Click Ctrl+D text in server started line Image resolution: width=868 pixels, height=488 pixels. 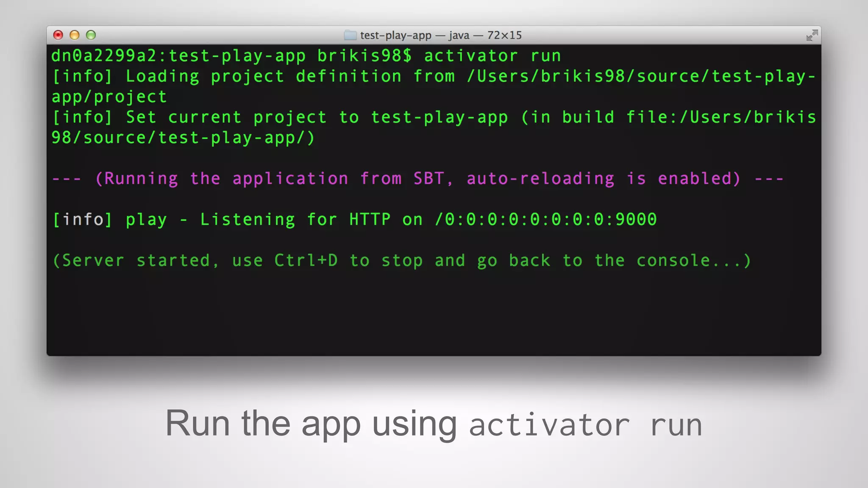[306, 260]
